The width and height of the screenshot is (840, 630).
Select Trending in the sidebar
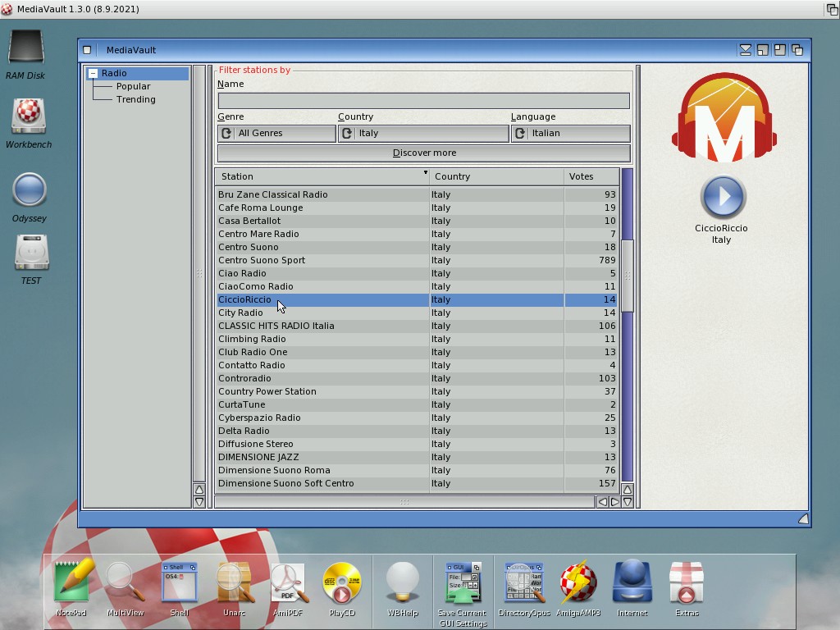point(135,99)
